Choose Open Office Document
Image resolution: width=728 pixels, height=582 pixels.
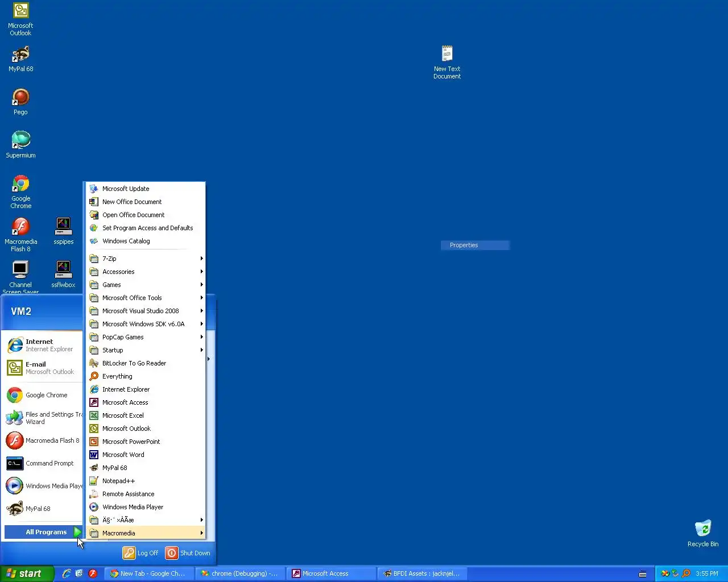[145, 215]
